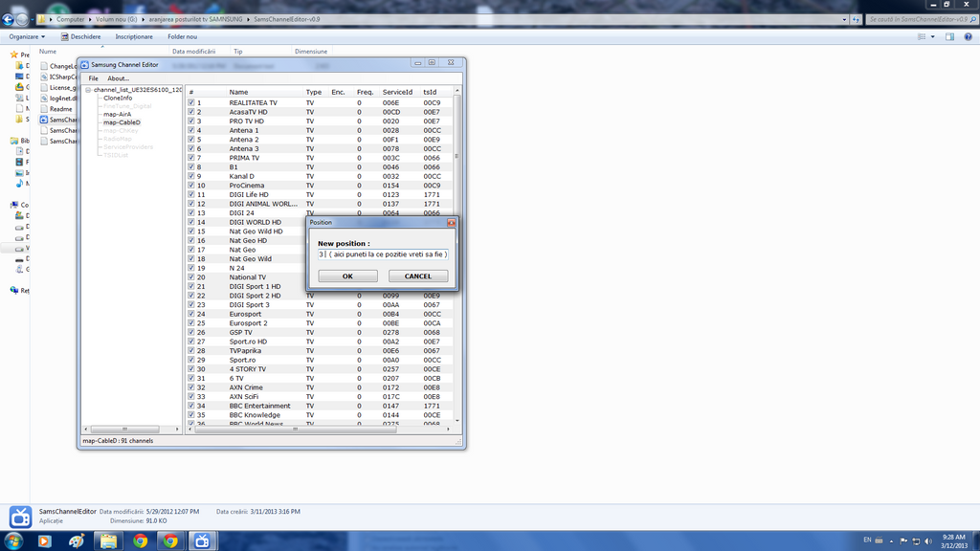The width and height of the screenshot is (980, 551).
Task: Click the Windows Start button
Action: click(x=13, y=541)
